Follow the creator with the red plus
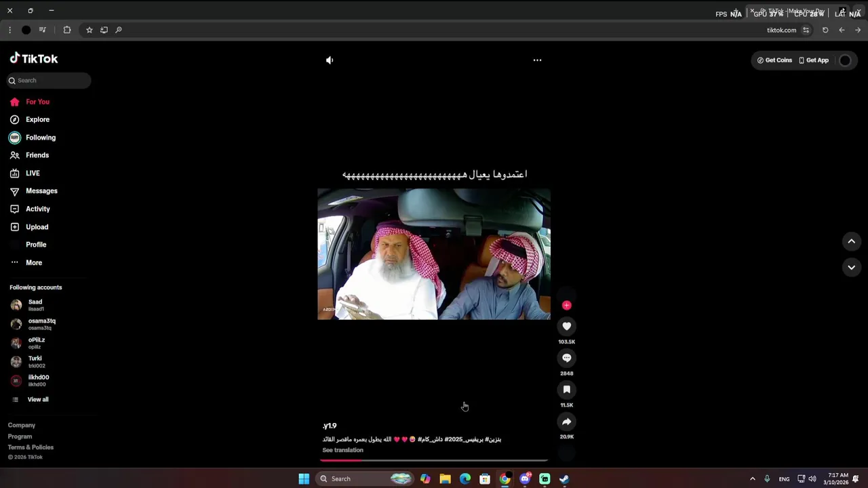This screenshot has height=488, width=868. (x=567, y=305)
